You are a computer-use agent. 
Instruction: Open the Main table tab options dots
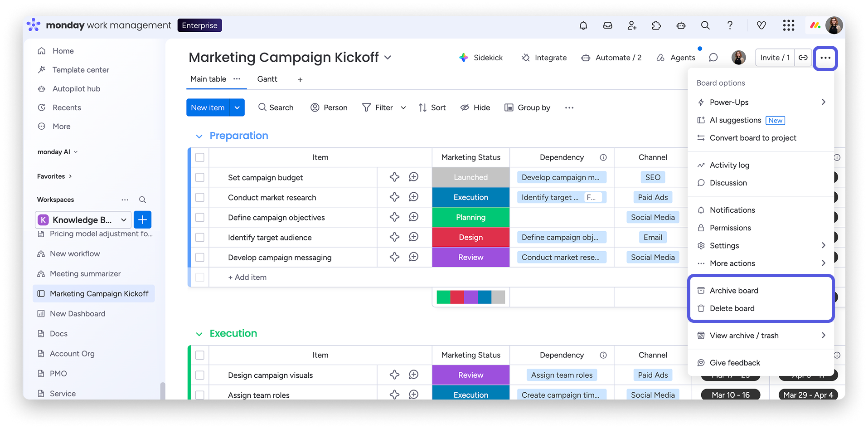237,79
